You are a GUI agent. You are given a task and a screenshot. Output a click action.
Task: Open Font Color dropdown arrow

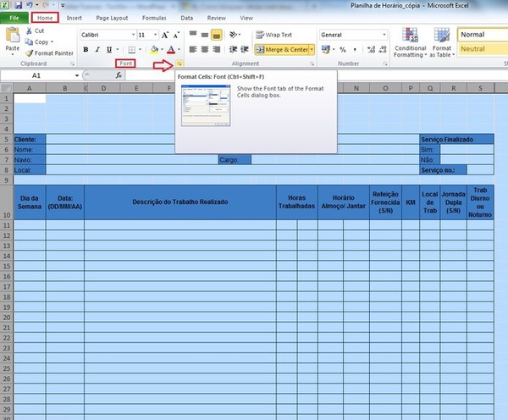(179, 50)
